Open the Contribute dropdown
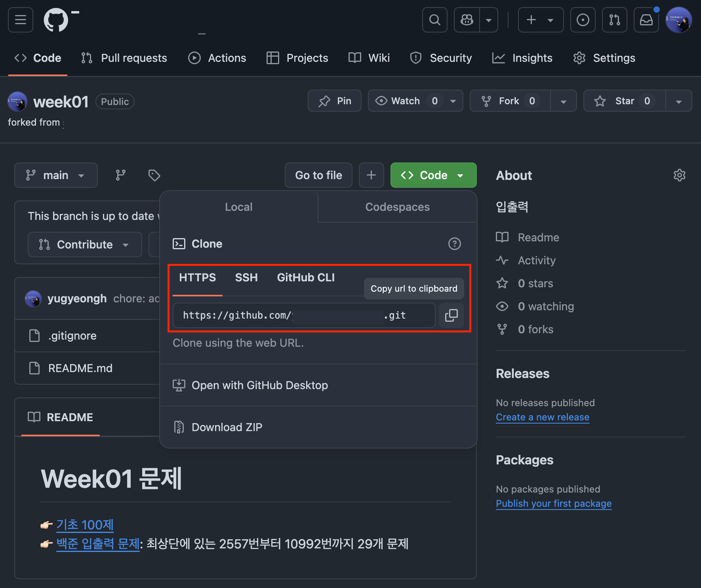This screenshot has height=588, width=701. point(85,244)
